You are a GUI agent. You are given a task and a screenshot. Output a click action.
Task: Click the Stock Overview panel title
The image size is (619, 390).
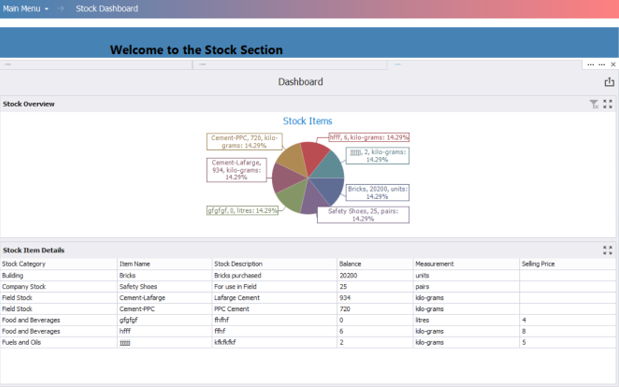(28, 104)
